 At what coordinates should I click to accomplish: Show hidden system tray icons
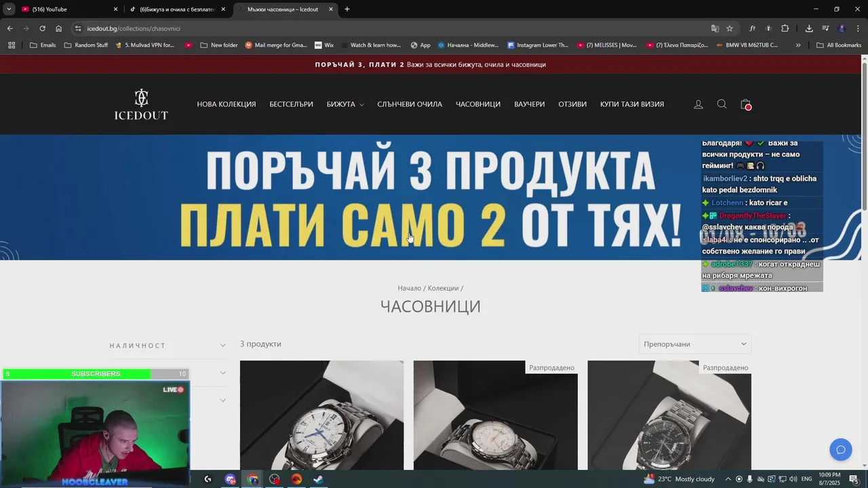(728, 479)
